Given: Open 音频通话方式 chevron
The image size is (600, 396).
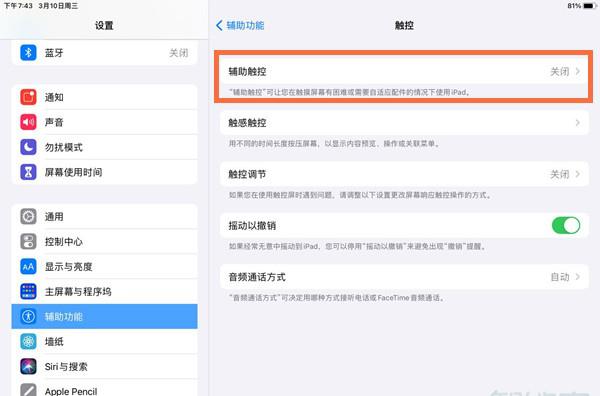Looking at the screenshot, I should [x=578, y=277].
